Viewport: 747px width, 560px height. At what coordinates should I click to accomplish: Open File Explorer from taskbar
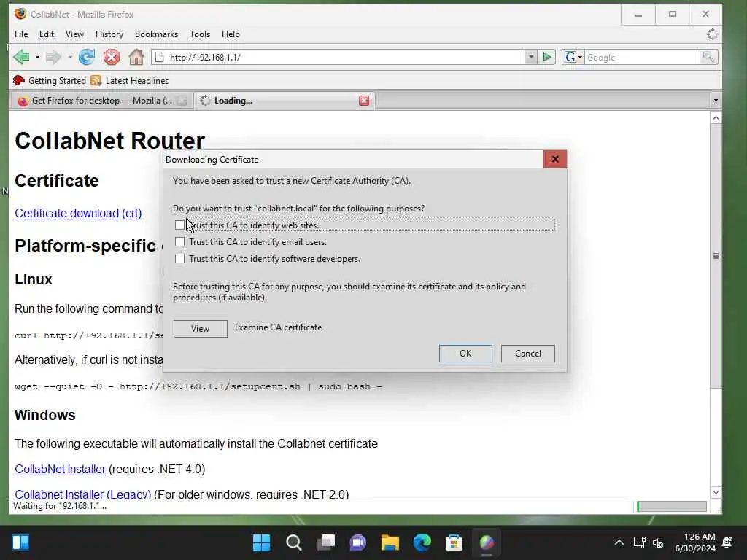click(x=390, y=542)
